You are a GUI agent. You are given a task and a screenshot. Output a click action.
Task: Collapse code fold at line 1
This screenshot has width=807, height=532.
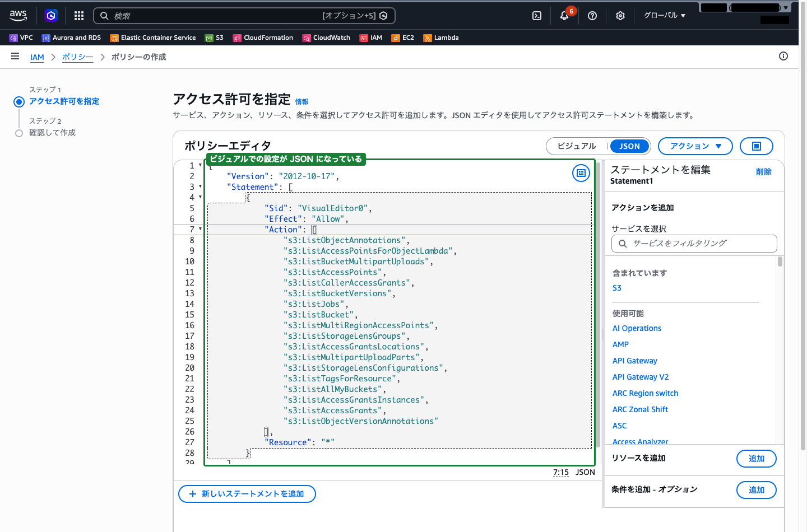click(x=200, y=165)
